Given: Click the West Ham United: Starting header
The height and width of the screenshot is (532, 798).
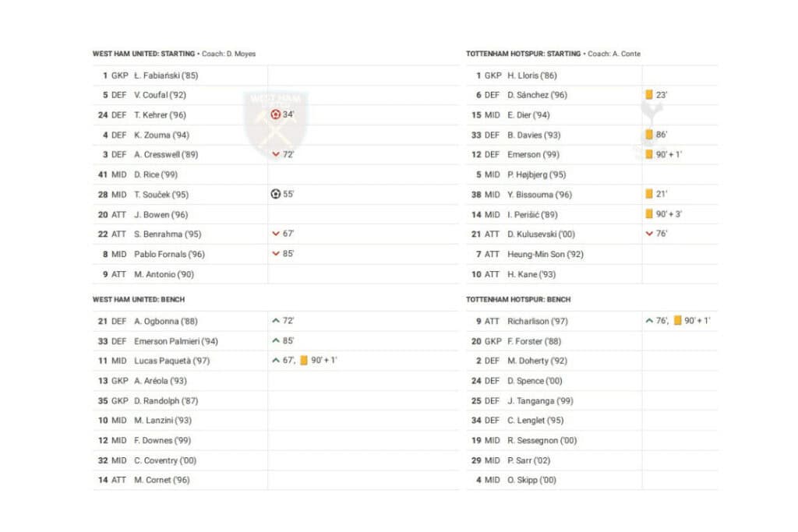Looking at the screenshot, I should point(143,54).
